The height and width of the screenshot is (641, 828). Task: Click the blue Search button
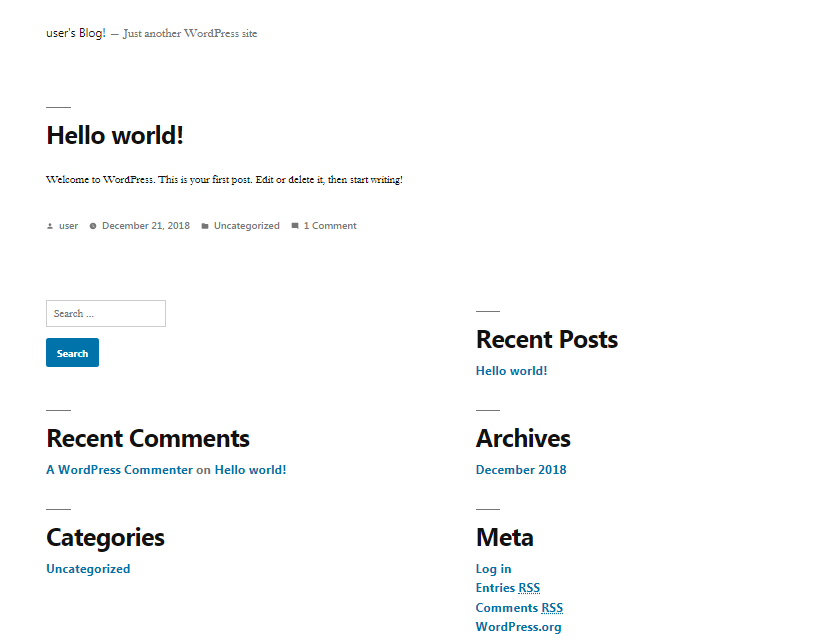tap(72, 353)
